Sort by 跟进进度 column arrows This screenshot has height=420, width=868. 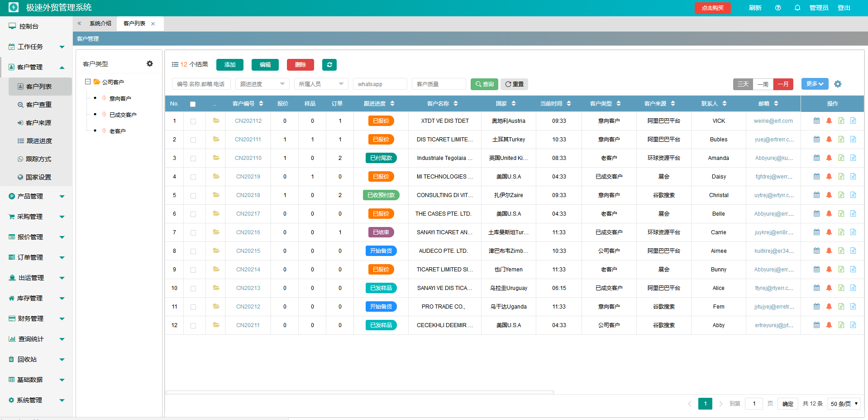(x=392, y=104)
